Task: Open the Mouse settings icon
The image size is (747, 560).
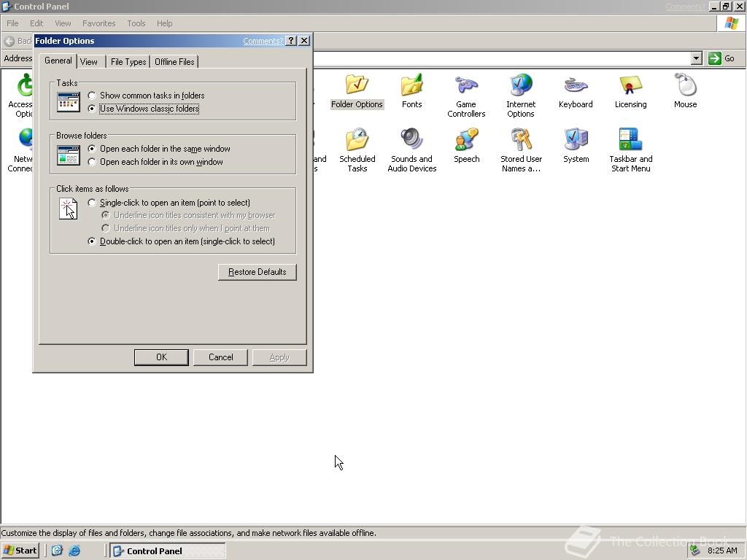Action: pyautogui.click(x=685, y=91)
